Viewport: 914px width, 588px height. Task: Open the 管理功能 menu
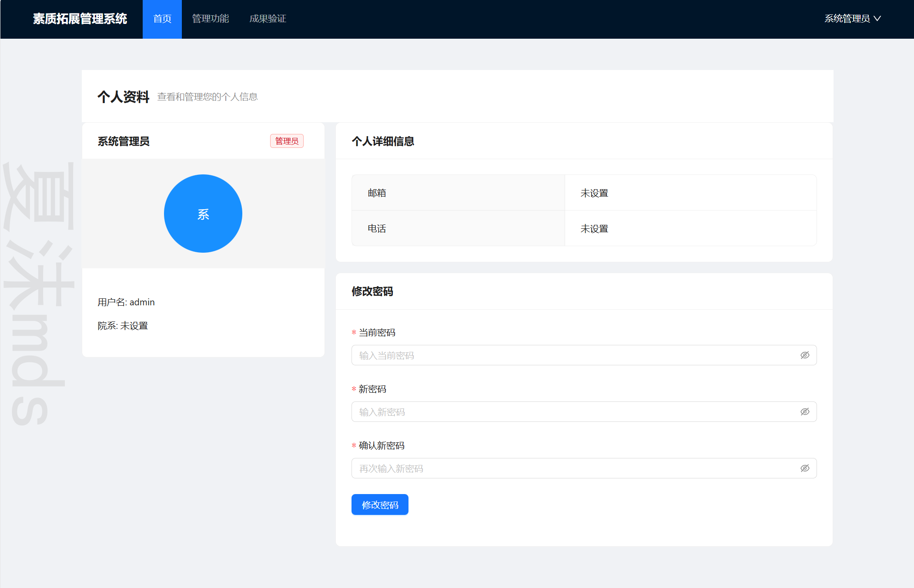(x=211, y=19)
